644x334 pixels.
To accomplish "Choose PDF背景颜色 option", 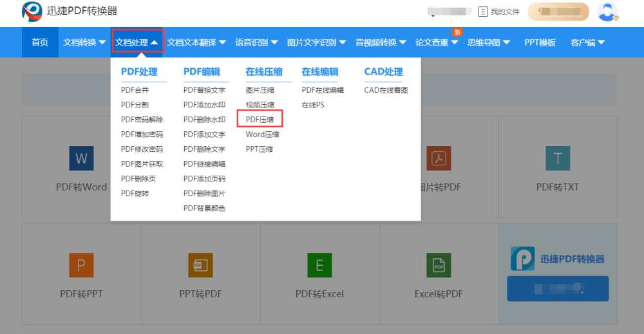I will (x=204, y=209).
